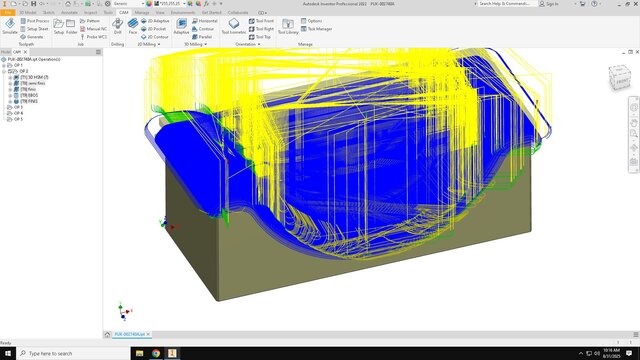Open the shopping cart icon in title bar
Screen dimensions: 640x360
pos(583,4)
